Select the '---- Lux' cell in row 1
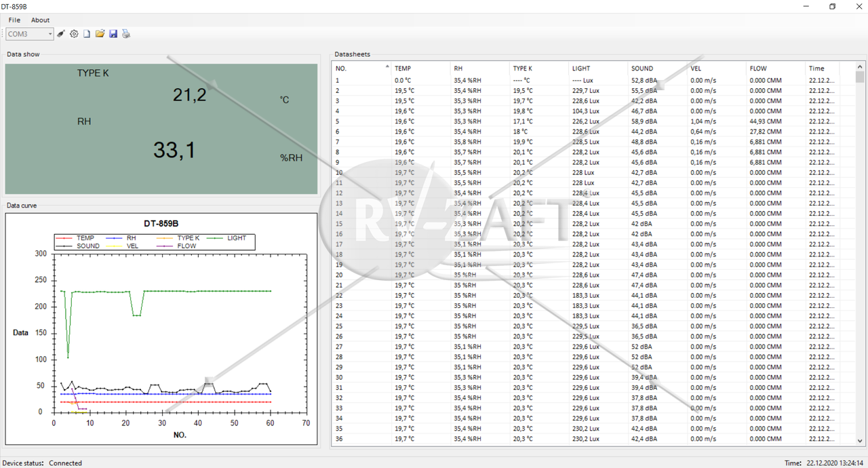Viewport: 868px width, 468px height. click(x=583, y=80)
